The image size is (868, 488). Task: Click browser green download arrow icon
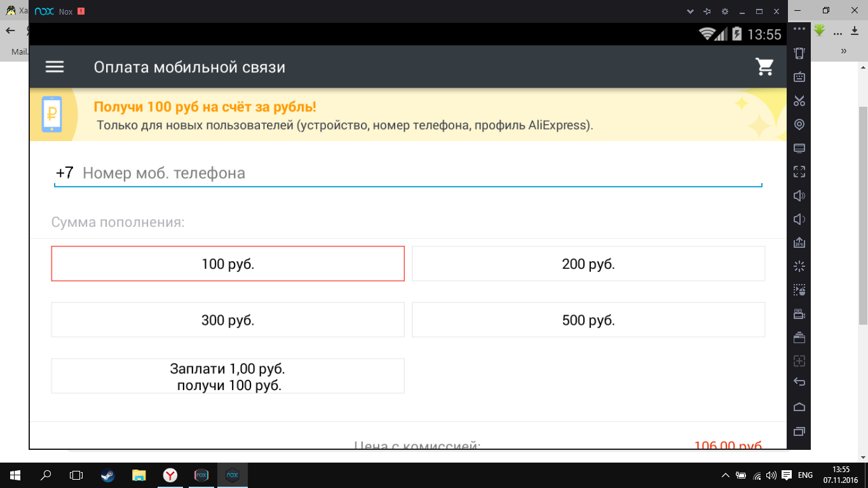819,30
